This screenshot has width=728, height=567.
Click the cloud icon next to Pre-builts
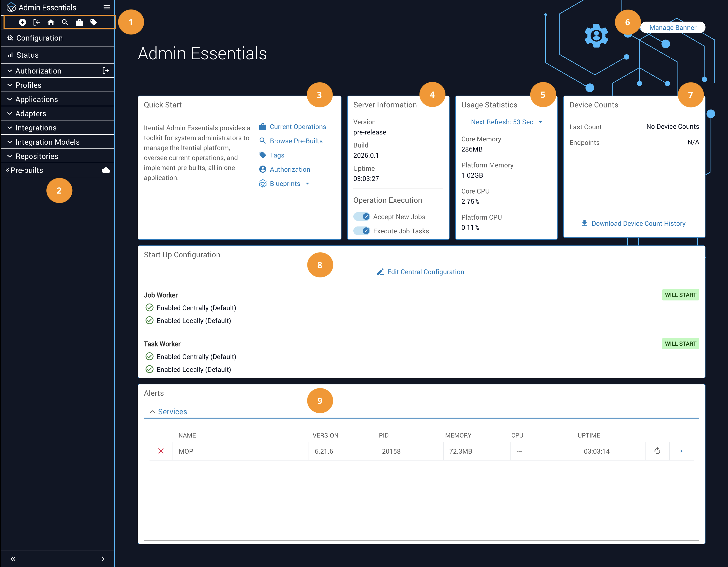(x=106, y=171)
